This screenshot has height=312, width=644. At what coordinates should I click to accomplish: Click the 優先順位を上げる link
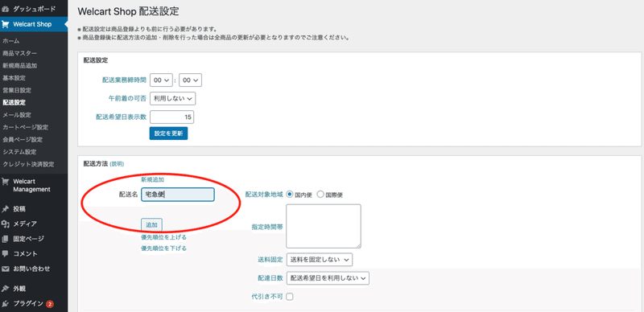tap(163, 237)
